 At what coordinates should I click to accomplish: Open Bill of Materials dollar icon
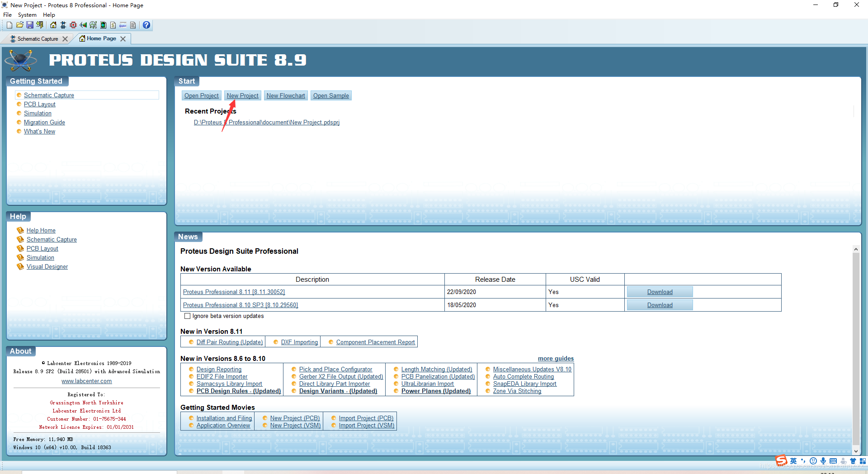point(113,25)
